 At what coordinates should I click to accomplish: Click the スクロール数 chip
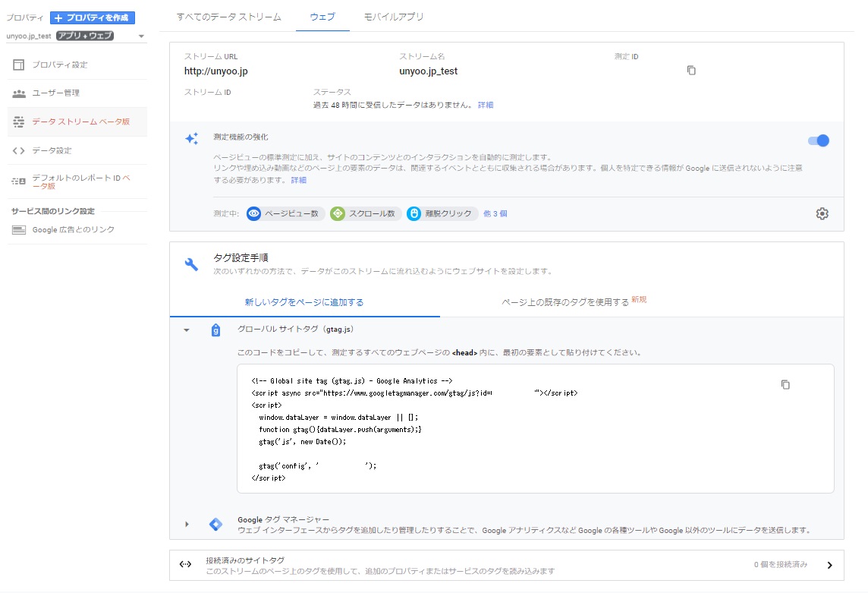(366, 213)
